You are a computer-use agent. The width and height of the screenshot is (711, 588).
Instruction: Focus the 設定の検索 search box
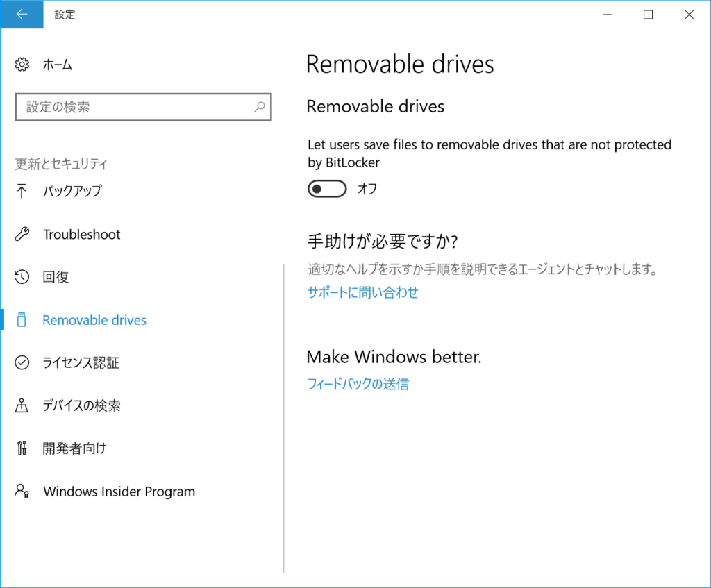143,107
